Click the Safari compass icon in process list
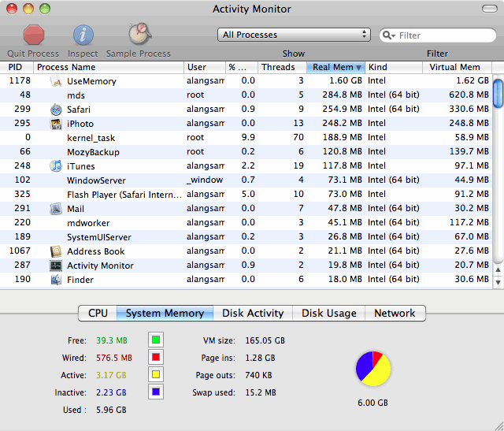 pyautogui.click(x=56, y=110)
